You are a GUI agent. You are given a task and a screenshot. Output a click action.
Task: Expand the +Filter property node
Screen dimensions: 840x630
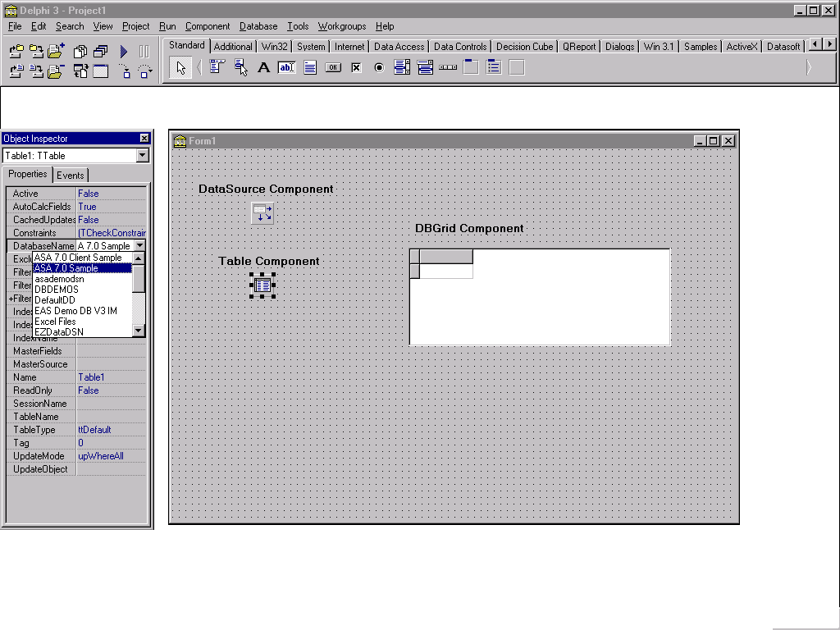pyautogui.click(x=11, y=299)
